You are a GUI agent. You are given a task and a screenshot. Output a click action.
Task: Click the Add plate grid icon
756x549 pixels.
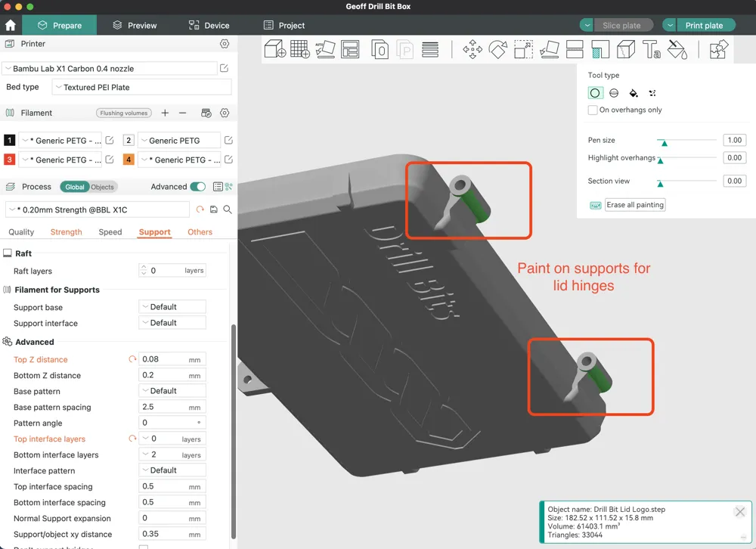pyautogui.click(x=300, y=49)
